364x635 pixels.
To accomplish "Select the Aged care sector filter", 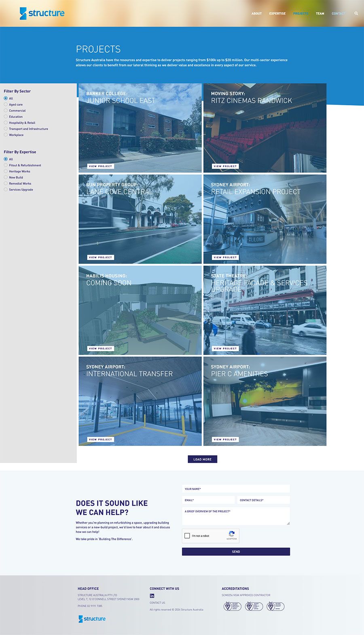I will tap(6, 104).
